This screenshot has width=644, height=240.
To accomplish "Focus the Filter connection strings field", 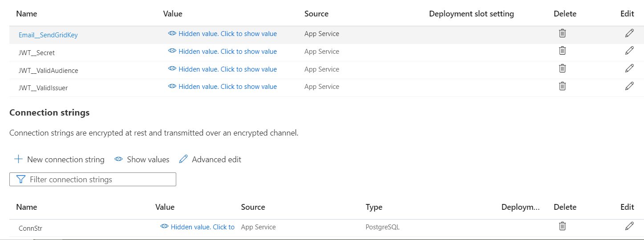I will pos(93,180).
